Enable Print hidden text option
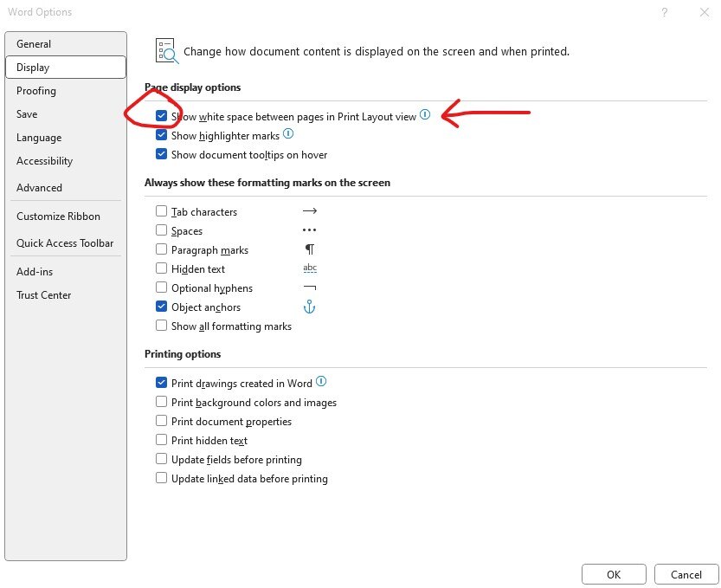 pos(161,439)
